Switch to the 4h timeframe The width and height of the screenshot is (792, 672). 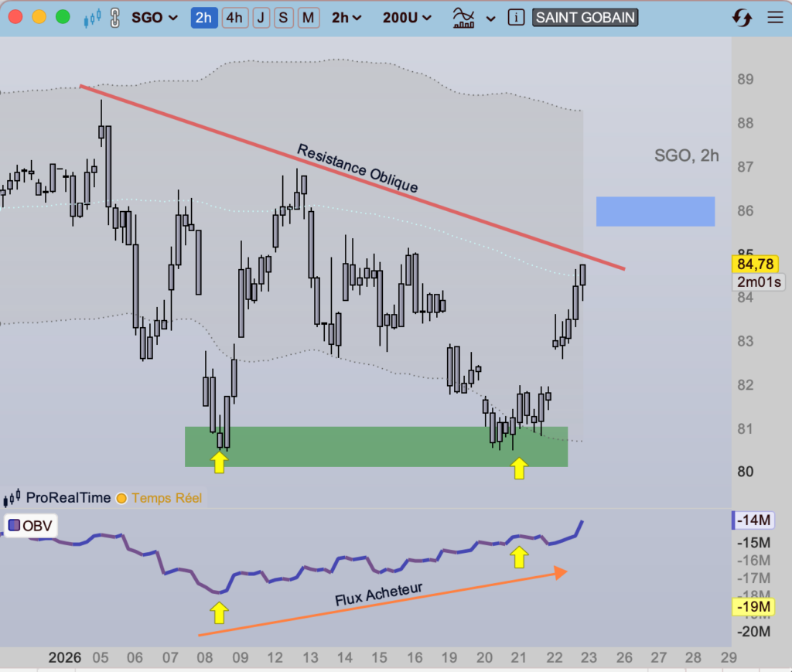pos(235,18)
